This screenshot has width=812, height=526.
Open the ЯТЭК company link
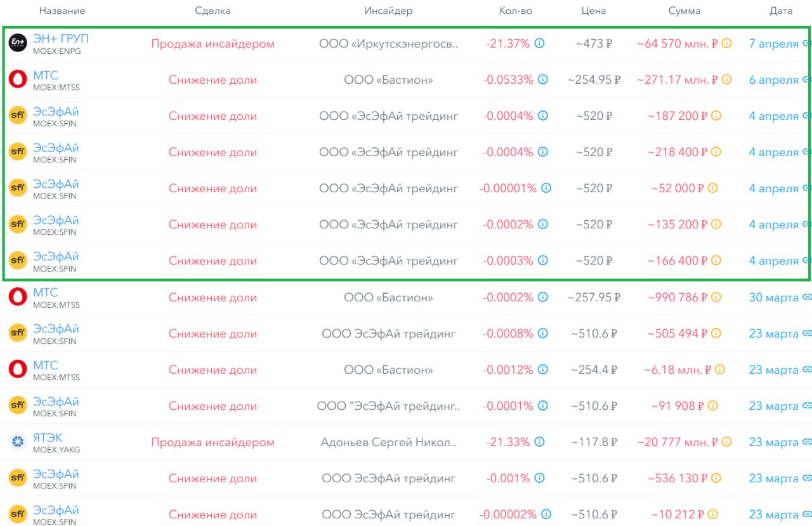(x=48, y=438)
